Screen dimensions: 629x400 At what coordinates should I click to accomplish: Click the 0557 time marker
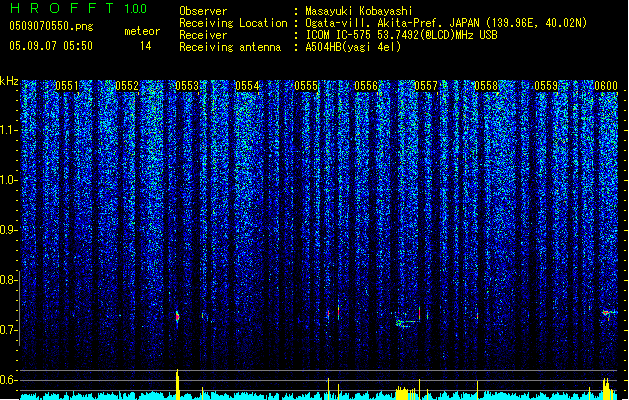coord(426,86)
